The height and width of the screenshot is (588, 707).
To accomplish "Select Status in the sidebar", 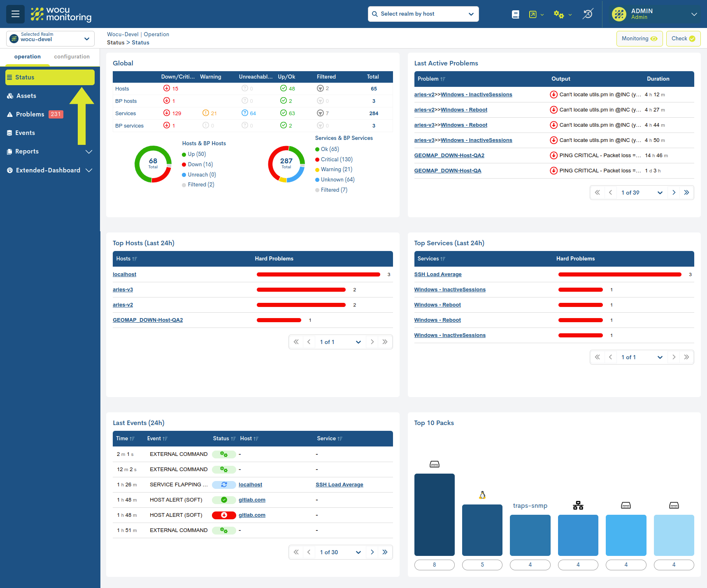I will tap(50, 77).
